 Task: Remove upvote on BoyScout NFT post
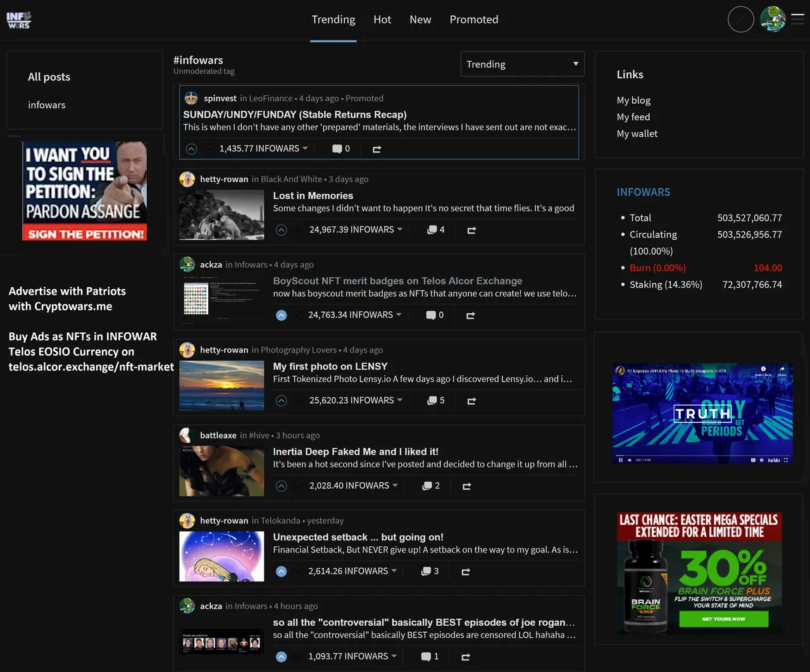(x=282, y=315)
